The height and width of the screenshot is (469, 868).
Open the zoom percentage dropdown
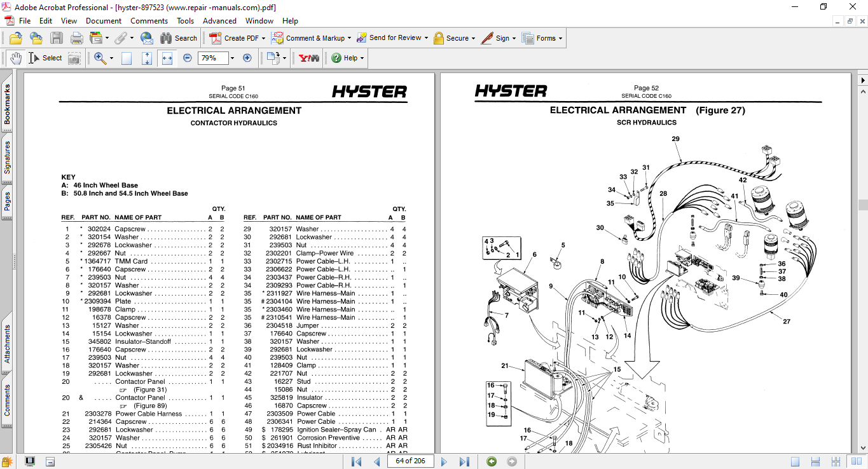232,58
